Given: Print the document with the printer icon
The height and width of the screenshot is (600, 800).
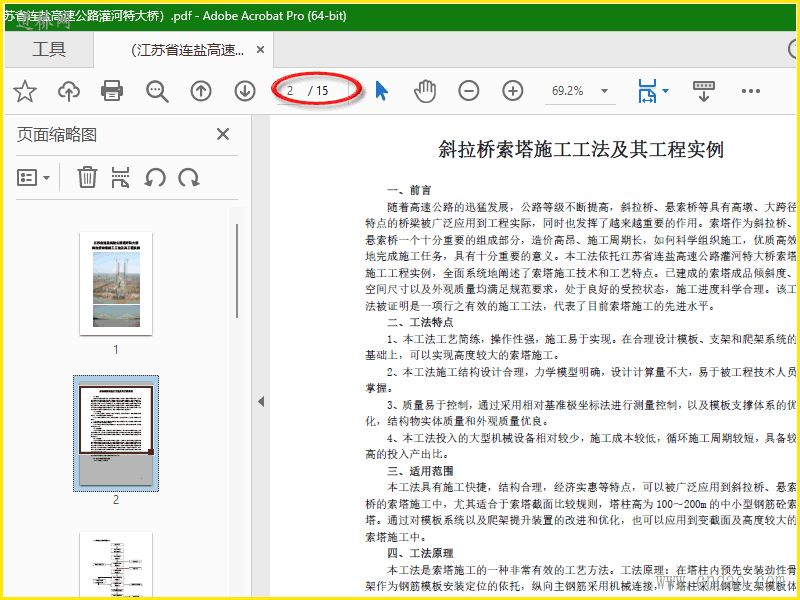Looking at the screenshot, I should tap(112, 91).
